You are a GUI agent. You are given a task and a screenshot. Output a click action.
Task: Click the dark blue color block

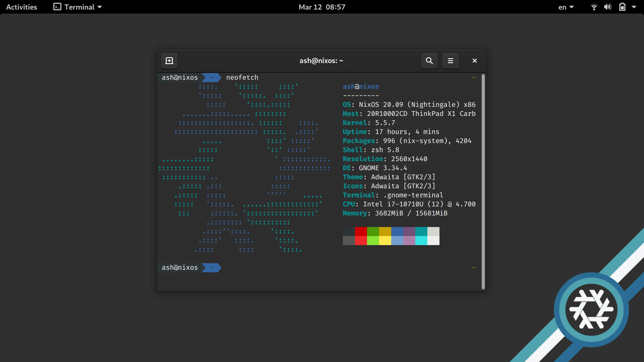(x=397, y=232)
